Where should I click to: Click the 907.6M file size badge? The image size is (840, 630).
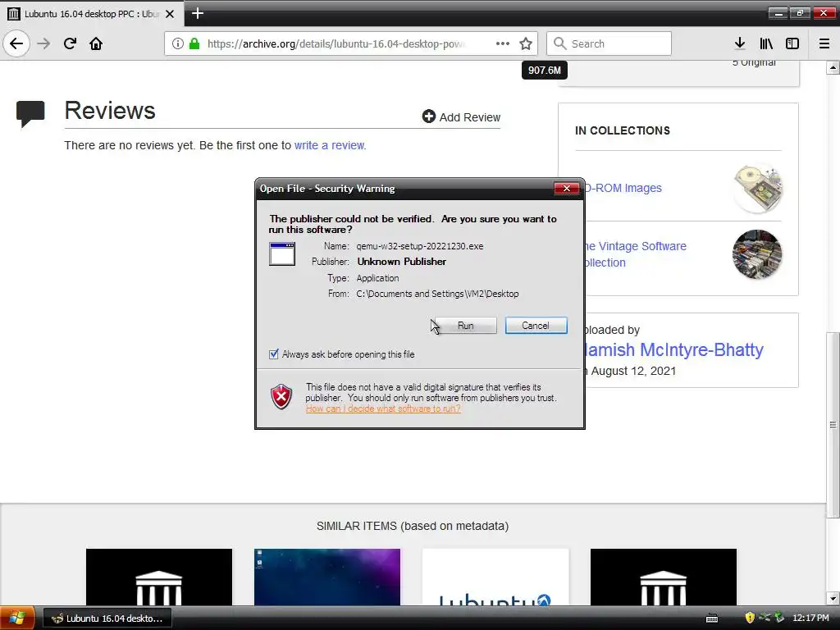point(545,71)
